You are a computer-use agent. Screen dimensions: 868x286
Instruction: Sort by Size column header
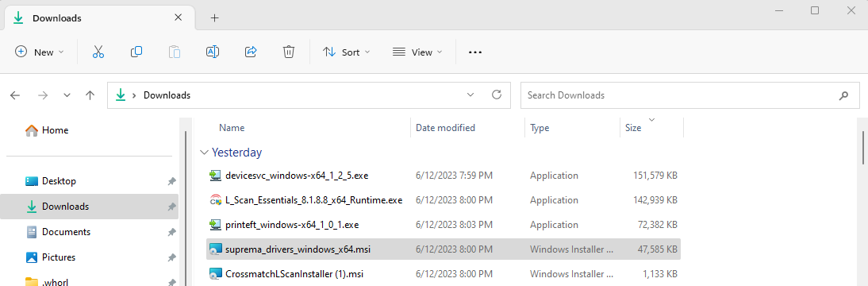pos(632,128)
